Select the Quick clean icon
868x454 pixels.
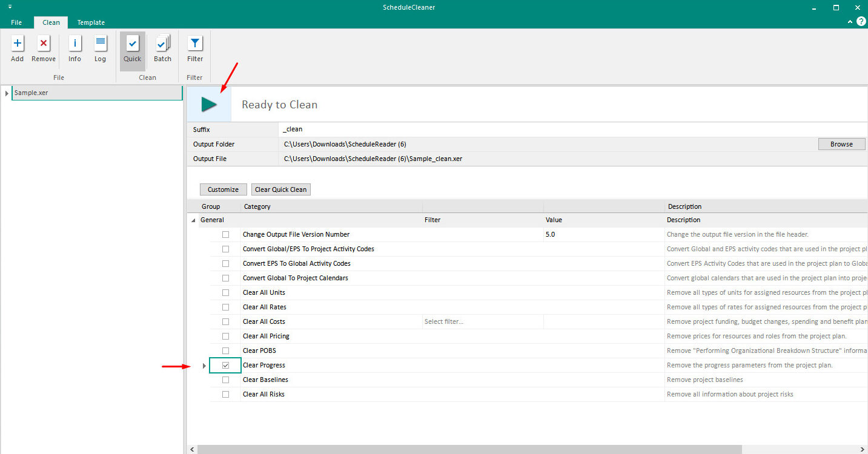pos(133,44)
